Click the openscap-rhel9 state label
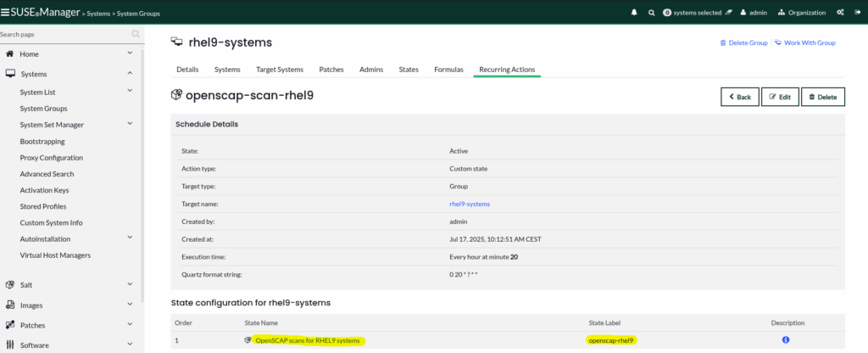The width and height of the screenshot is (868, 353). [612, 340]
